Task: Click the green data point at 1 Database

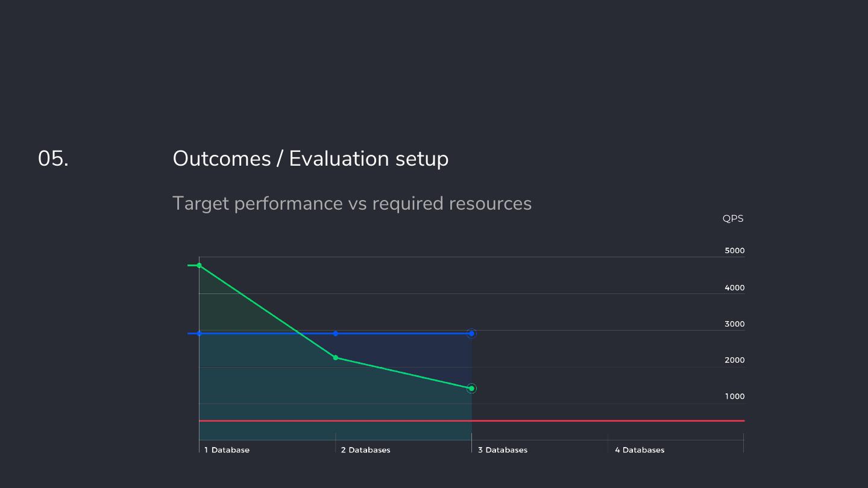Action: coord(199,265)
